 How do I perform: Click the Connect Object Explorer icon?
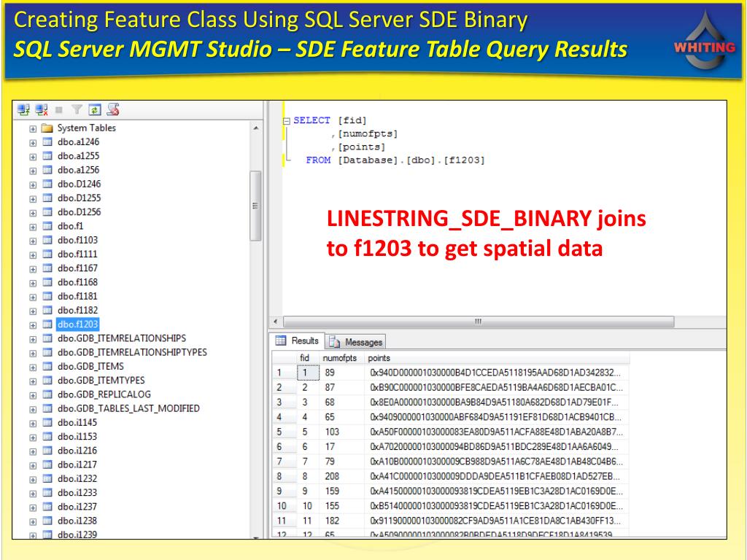(23, 110)
